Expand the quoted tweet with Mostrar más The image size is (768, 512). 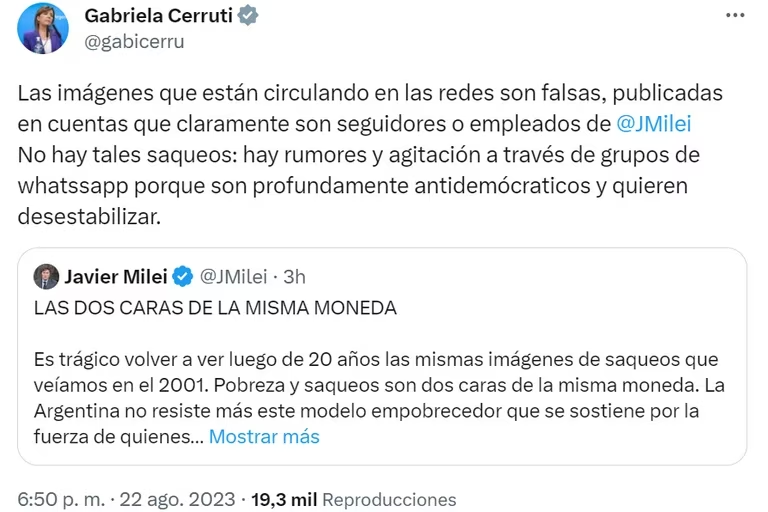(x=264, y=436)
